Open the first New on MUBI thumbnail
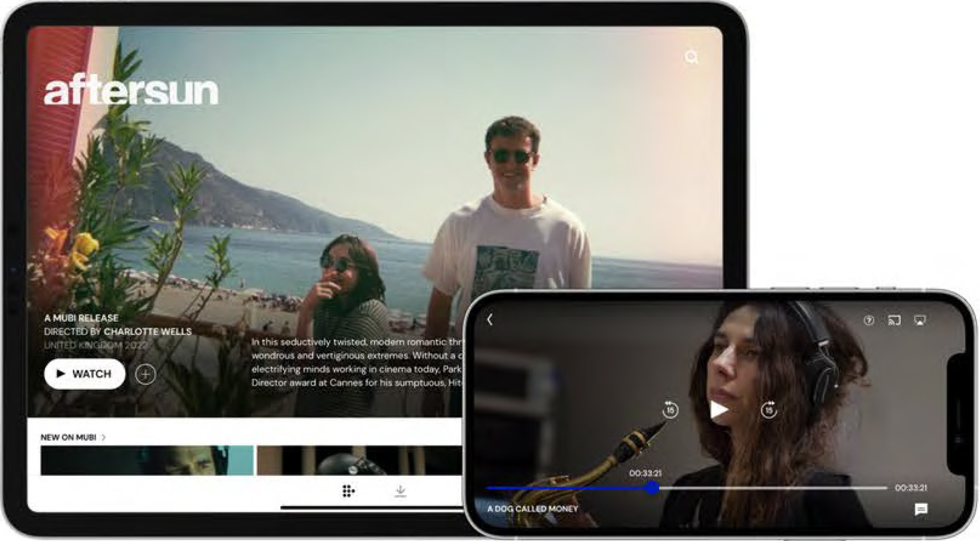 (147, 460)
